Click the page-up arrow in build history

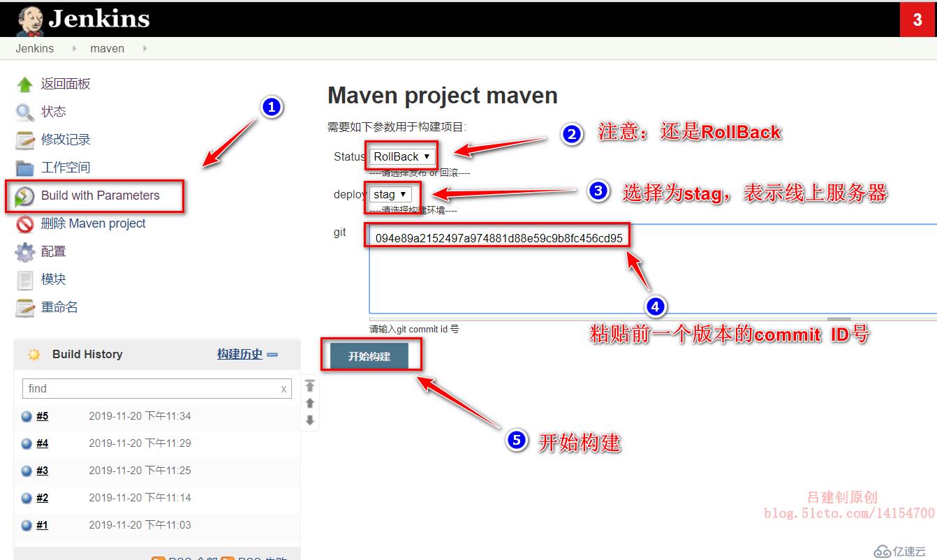(310, 403)
